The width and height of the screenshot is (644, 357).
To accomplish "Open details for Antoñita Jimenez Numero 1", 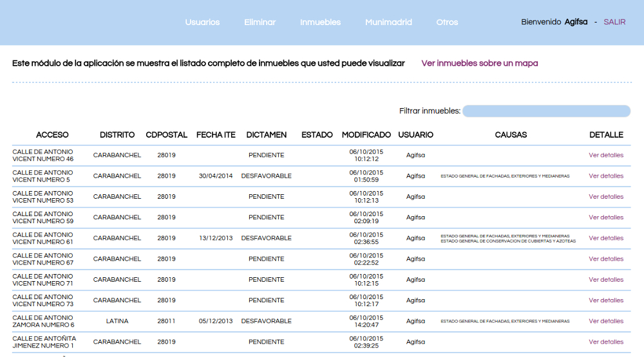I will [606, 342].
